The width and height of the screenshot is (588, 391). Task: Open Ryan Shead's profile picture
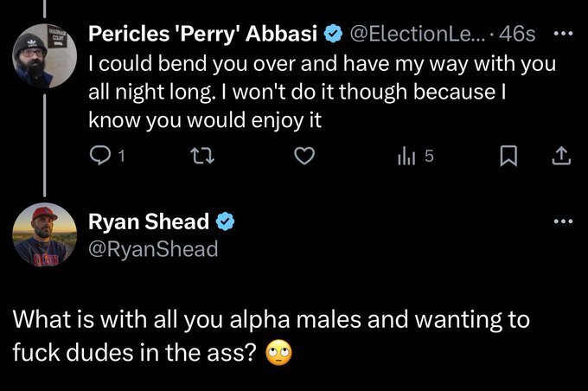tap(46, 234)
